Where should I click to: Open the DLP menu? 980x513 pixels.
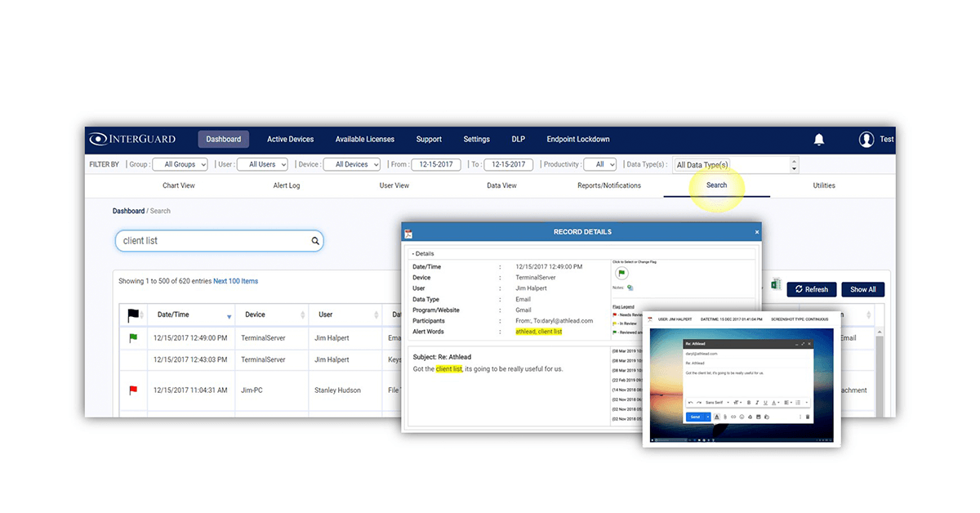pyautogui.click(x=519, y=139)
